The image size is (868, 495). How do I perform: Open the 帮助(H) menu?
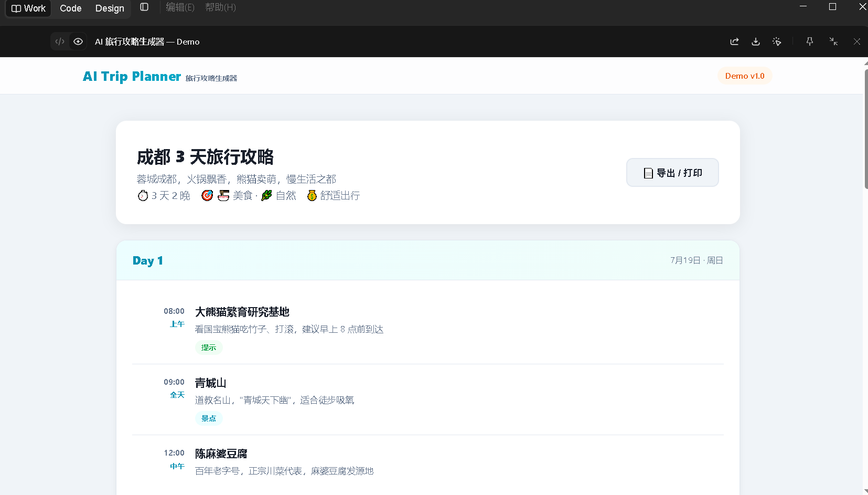(220, 7)
